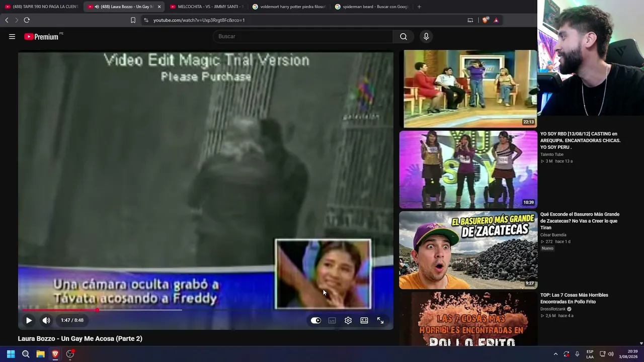This screenshot has height=362, width=644.
Task: Play the video
Action: pyautogui.click(x=29, y=320)
